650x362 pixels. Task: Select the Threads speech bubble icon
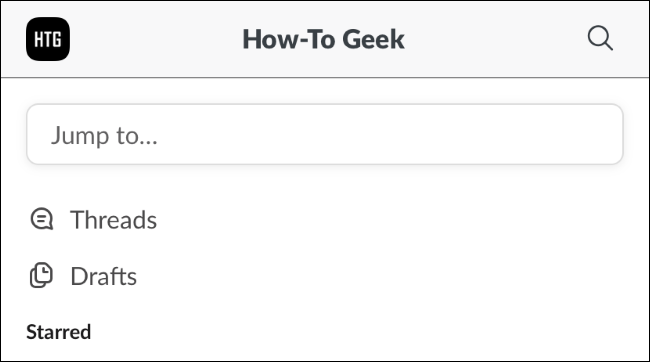tap(41, 219)
